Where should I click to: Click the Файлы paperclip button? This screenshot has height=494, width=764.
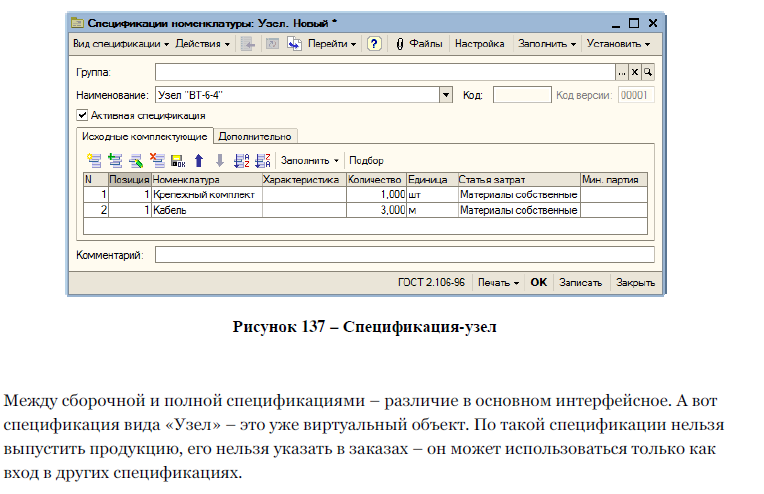(x=420, y=44)
